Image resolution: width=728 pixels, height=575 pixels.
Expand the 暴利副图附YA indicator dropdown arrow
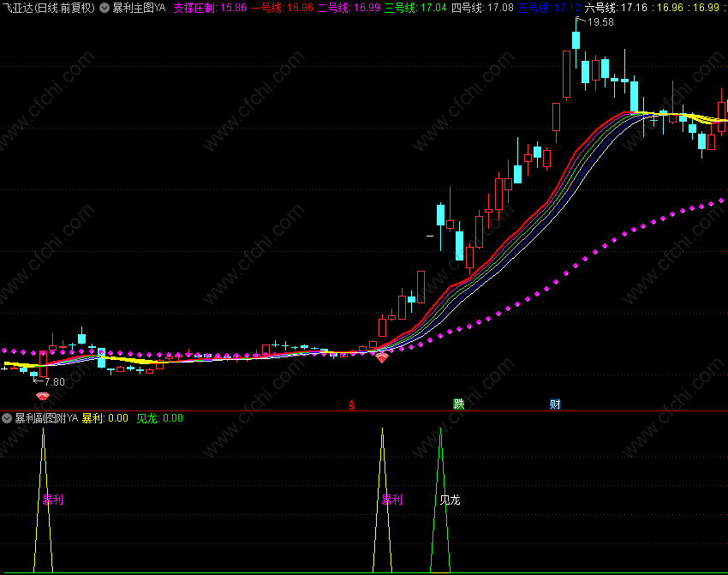coord(7,418)
